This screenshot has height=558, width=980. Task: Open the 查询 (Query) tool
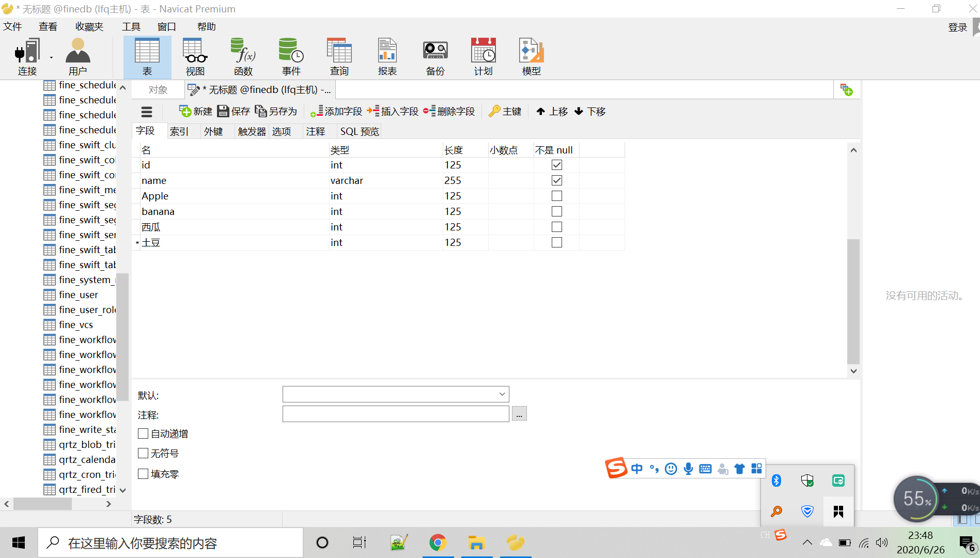click(339, 56)
